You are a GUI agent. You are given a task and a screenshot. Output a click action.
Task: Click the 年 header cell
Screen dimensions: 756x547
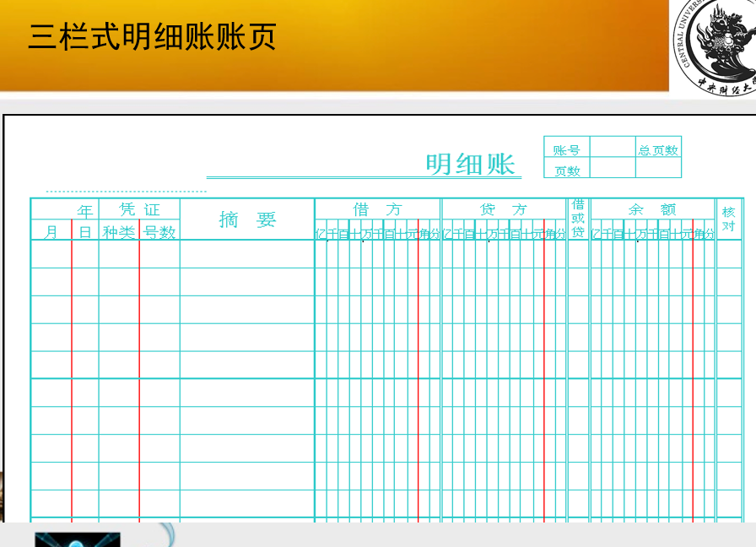coord(65,209)
